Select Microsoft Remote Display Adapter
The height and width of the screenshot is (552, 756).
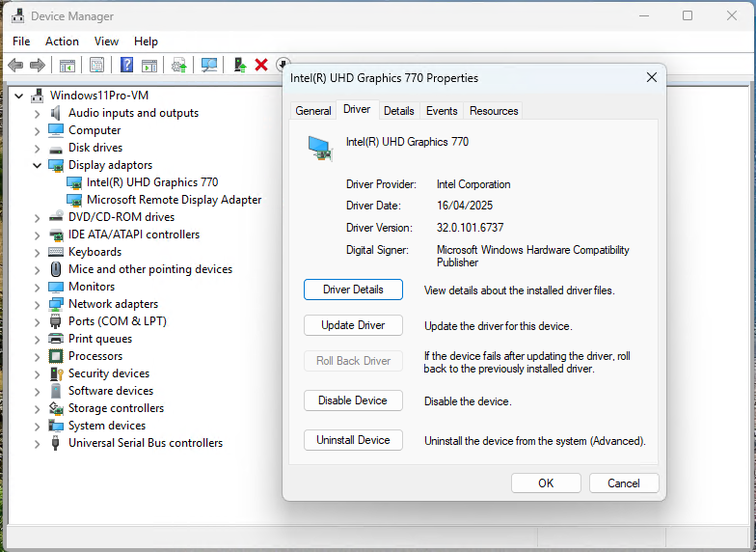point(174,200)
